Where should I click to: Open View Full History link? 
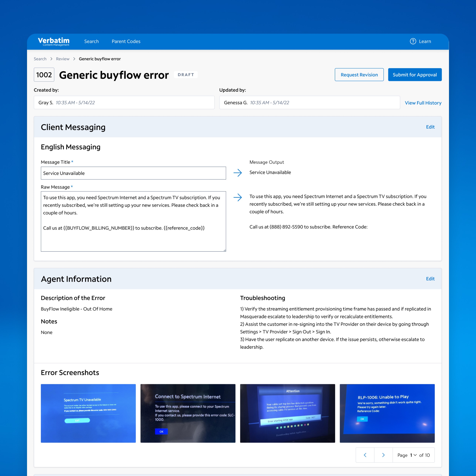click(x=423, y=103)
